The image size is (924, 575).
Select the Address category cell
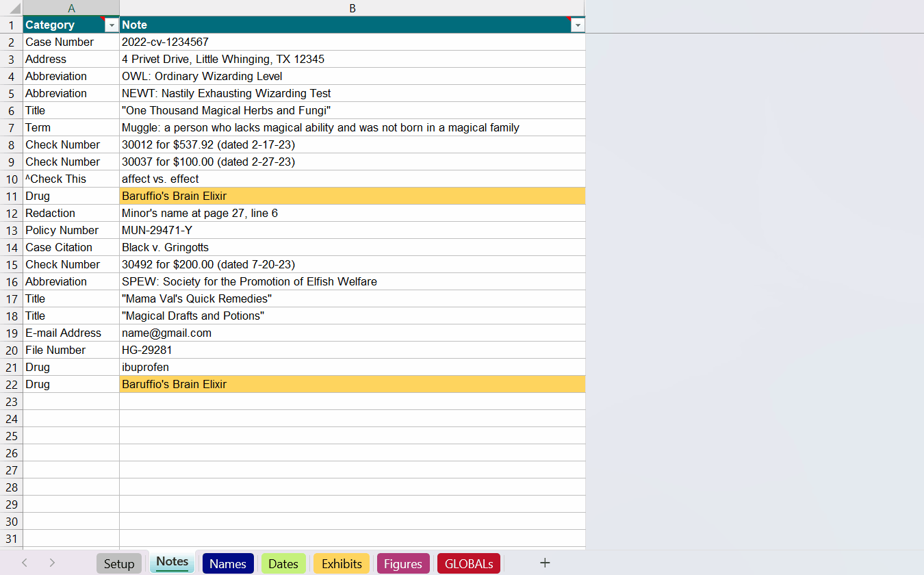point(71,59)
